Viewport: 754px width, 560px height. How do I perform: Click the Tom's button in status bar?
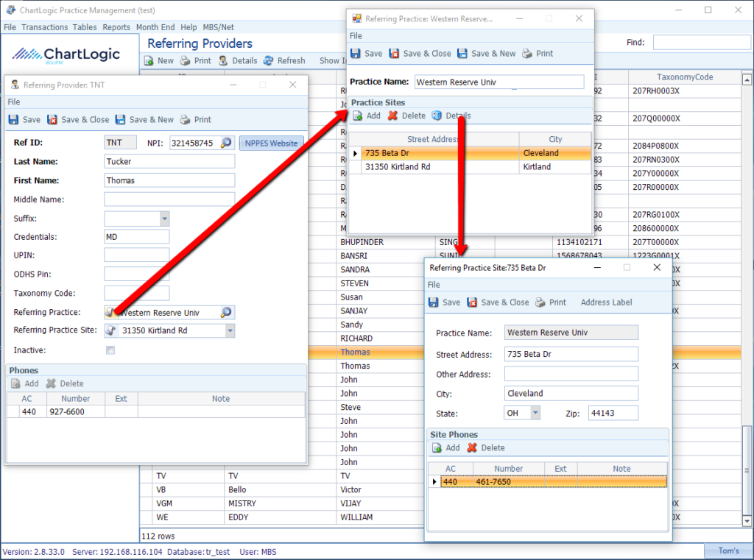[728, 551]
